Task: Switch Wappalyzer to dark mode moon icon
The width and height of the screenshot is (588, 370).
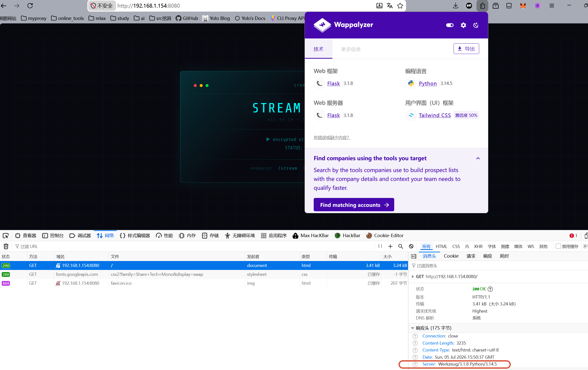Action: click(x=476, y=25)
